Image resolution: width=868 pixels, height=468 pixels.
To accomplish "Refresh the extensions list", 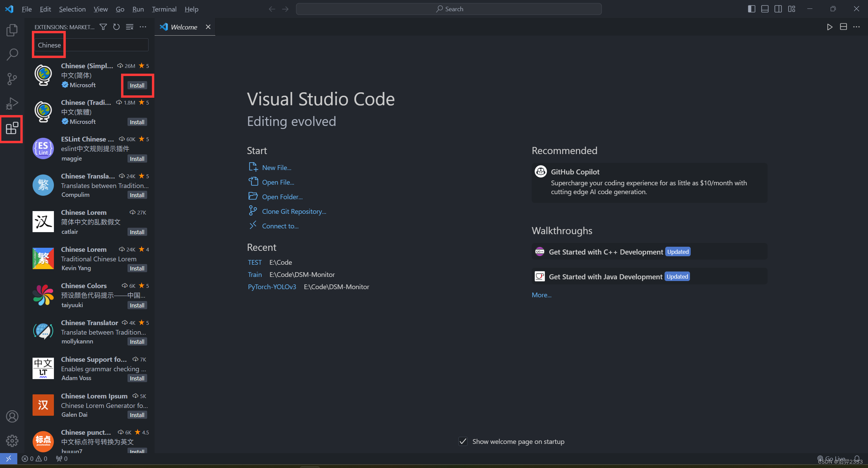I will (116, 27).
